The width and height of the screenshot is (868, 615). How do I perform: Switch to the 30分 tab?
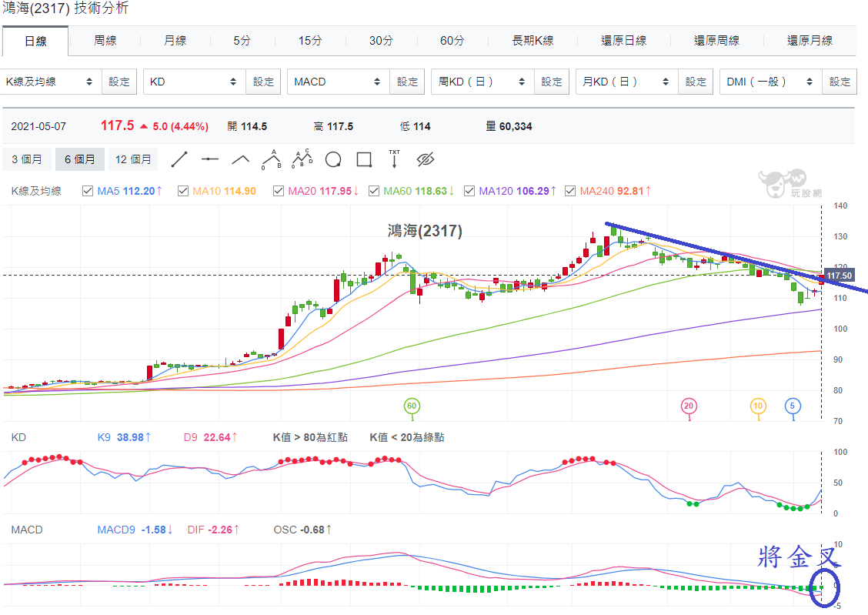382,40
